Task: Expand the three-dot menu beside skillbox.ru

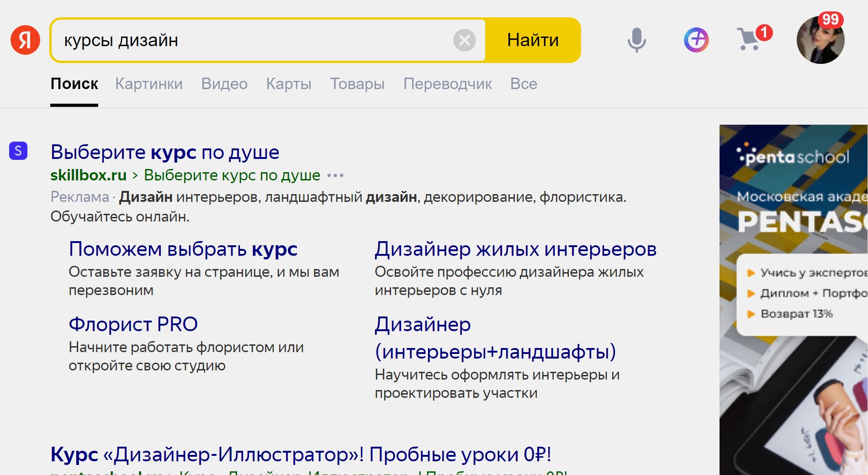Action: [335, 175]
